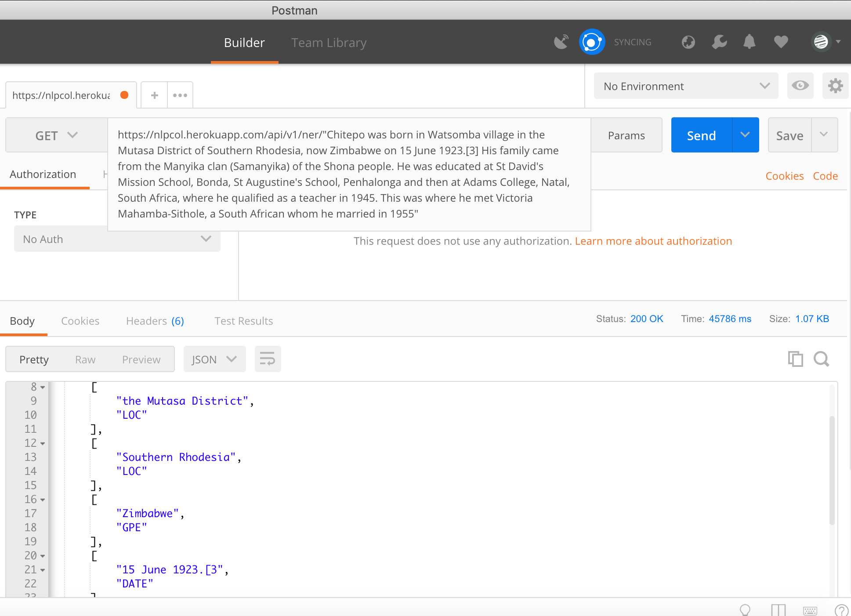Open the No Environment dropdown

pyautogui.click(x=686, y=86)
